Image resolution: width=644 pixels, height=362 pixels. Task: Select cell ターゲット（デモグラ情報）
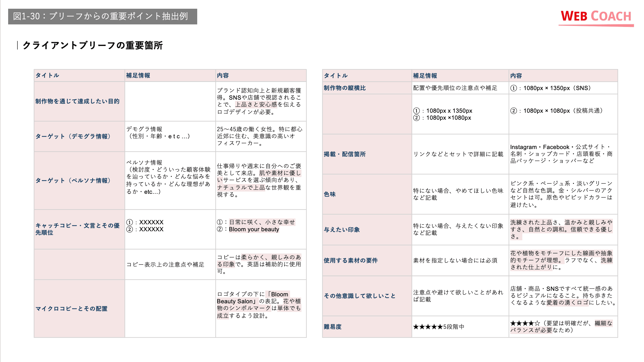(x=79, y=137)
